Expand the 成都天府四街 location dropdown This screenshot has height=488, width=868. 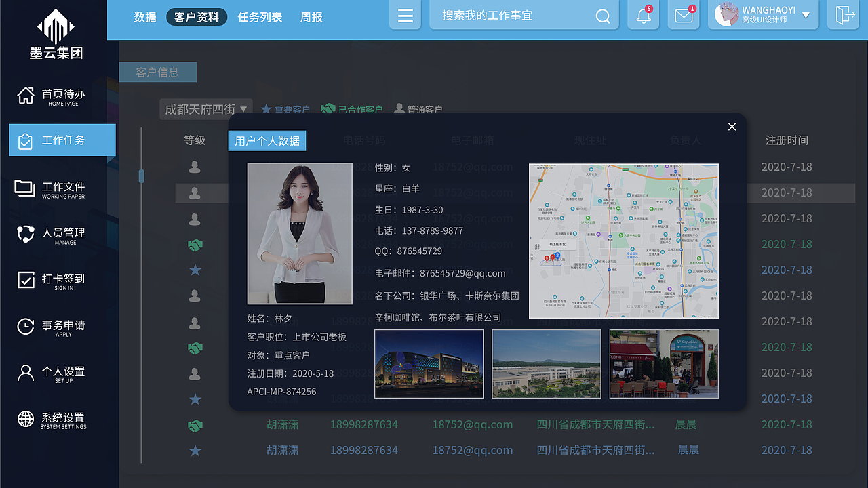click(x=205, y=108)
